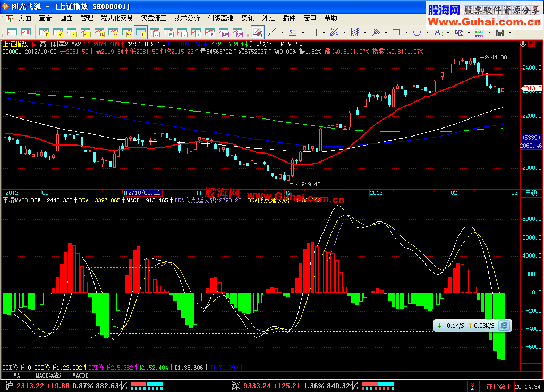Click the save drawing floppy icon
The height and width of the screenshot is (392, 544).
tap(500, 32)
